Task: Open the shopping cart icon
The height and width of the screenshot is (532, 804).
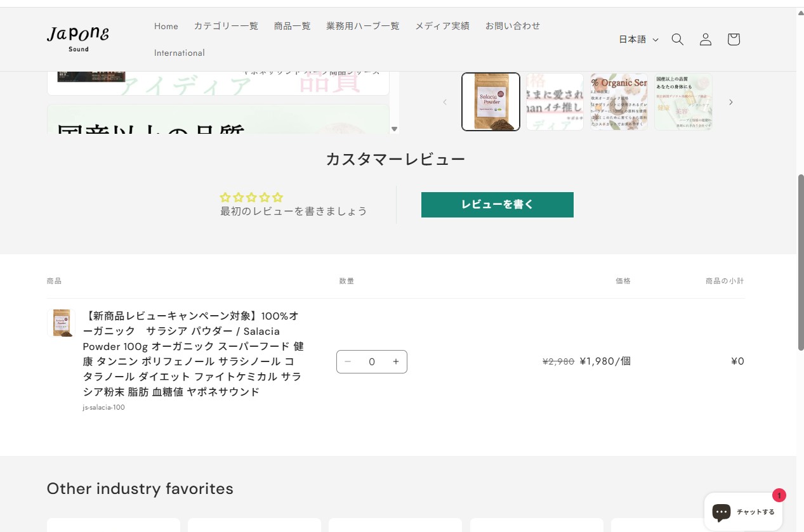Action: tap(734, 39)
